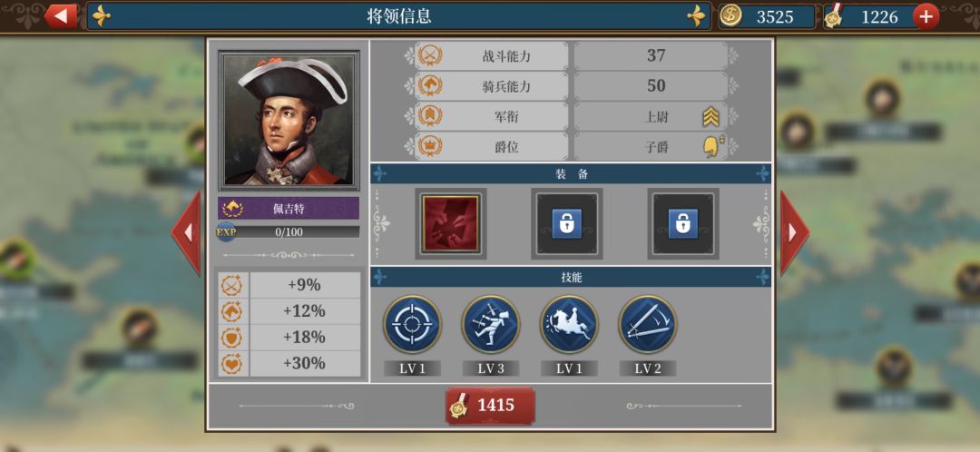Show previous general with left red arrow
The height and width of the screenshot is (452, 980).
187,232
